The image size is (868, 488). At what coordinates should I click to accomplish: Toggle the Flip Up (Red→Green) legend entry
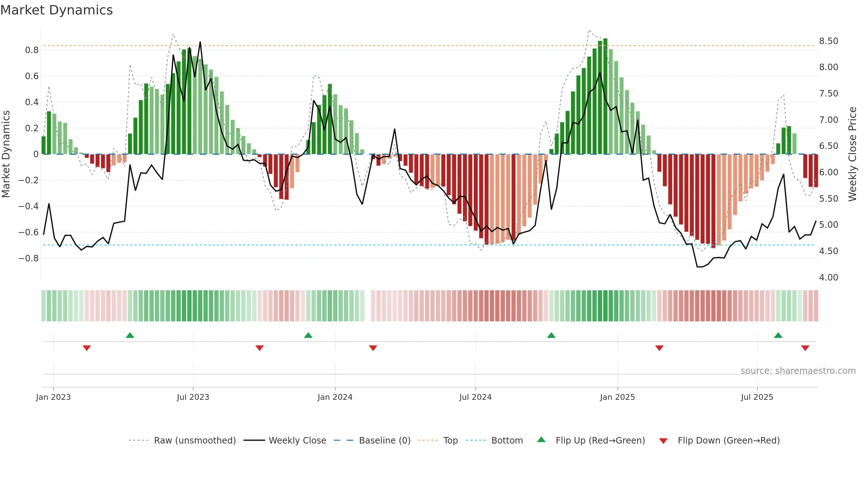[591, 440]
